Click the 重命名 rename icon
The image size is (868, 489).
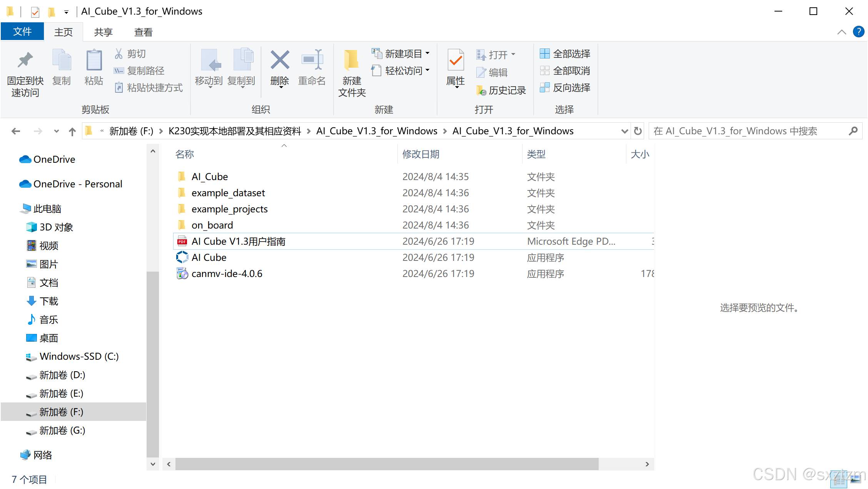pyautogui.click(x=312, y=60)
